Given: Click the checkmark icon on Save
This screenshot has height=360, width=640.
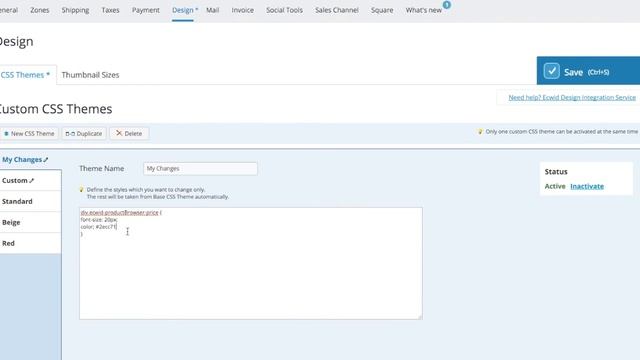Looking at the screenshot, I should (x=551, y=71).
